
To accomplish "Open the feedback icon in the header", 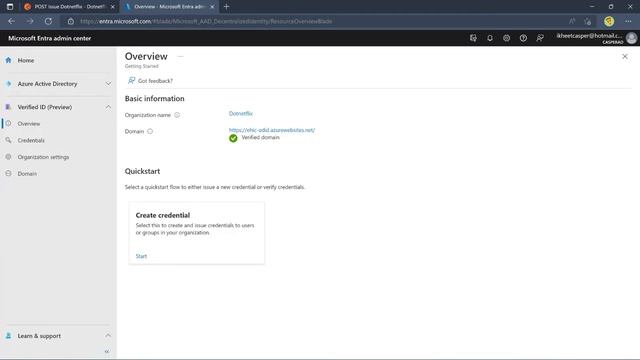I will (540, 38).
